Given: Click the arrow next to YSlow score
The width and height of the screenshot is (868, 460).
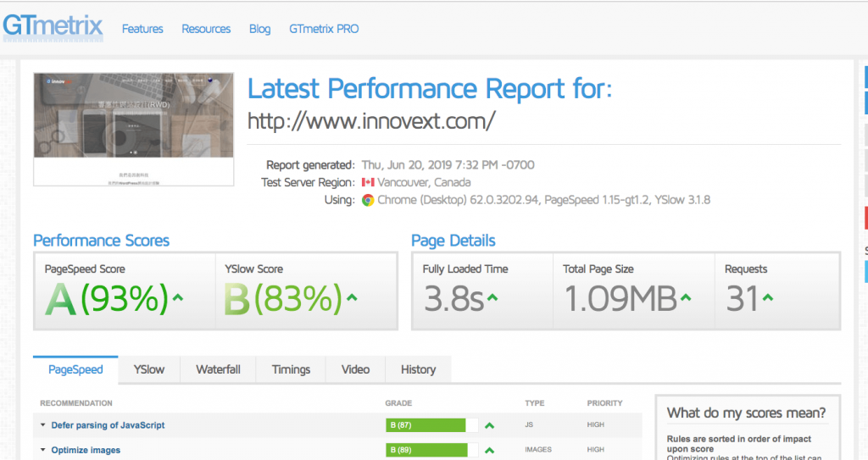Looking at the screenshot, I should click(x=352, y=298).
